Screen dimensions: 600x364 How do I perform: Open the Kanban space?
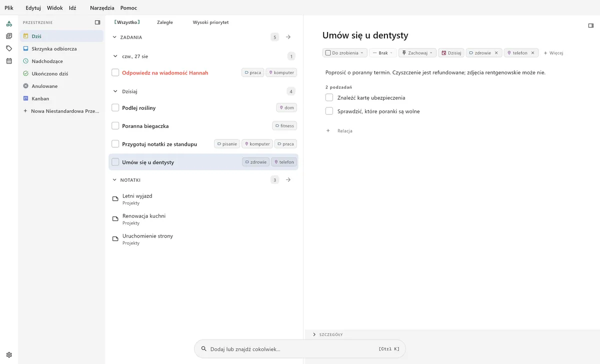point(61,99)
